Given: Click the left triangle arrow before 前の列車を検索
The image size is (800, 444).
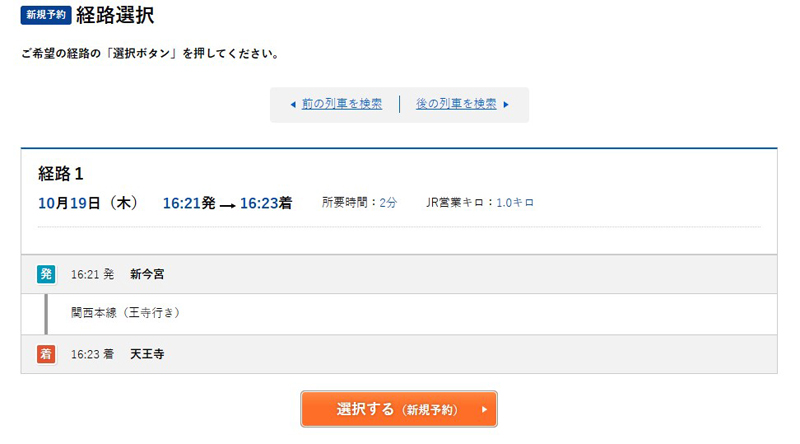Looking at the screenshot, I should 293,105.
